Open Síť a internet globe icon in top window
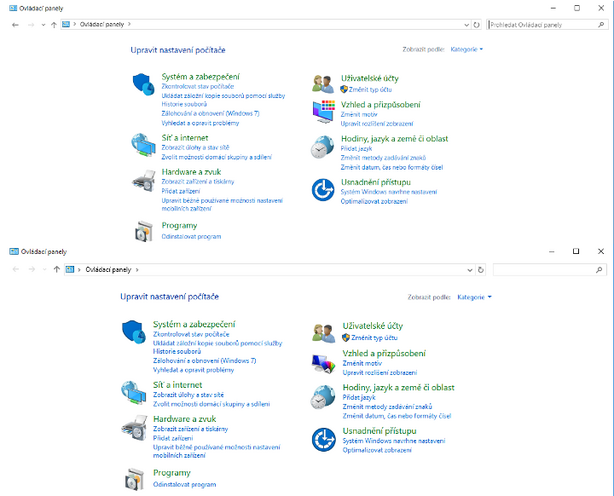 [143, 145]
